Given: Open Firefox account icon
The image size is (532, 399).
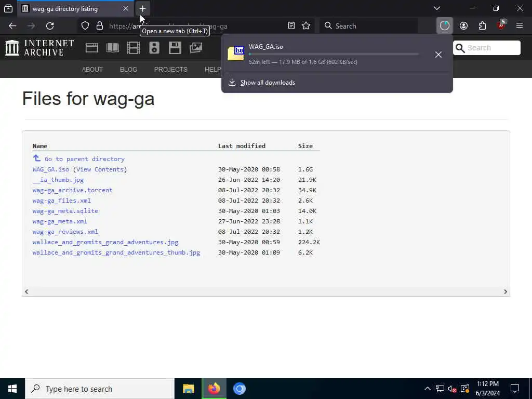Looking at the screenshot, I should (x=463, y=26).
